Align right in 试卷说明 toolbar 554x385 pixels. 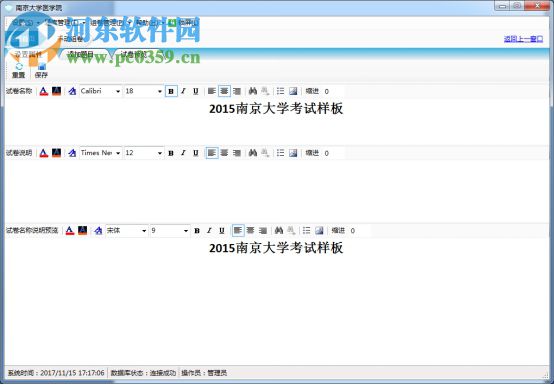coord(237,153)
